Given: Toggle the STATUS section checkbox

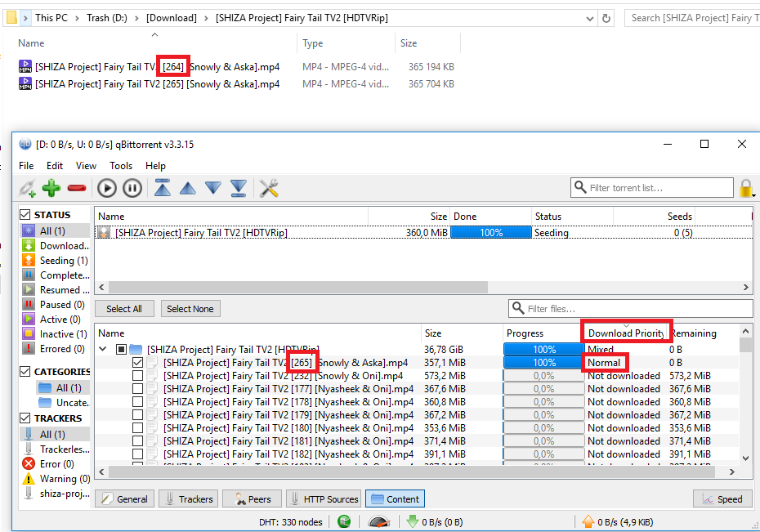Looking at the screenshot, I should (25, 214).
